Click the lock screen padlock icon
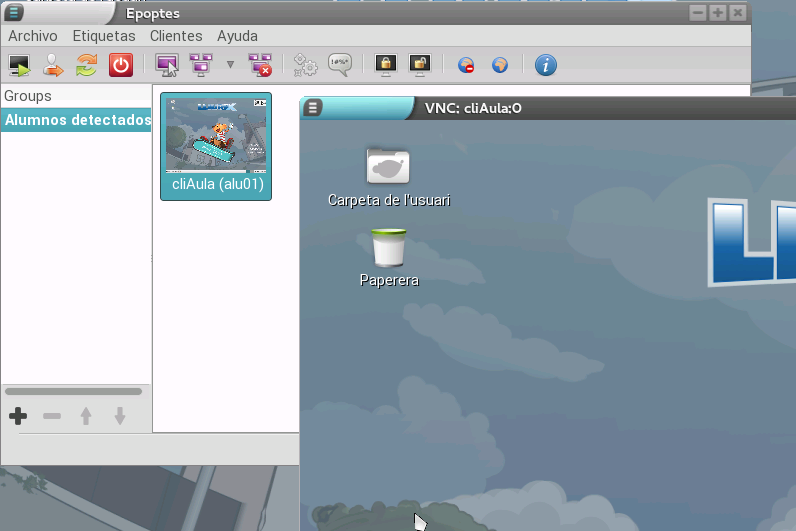Viewport: 796px width, 531px height. pyautogui.click(x=385, y=66)
